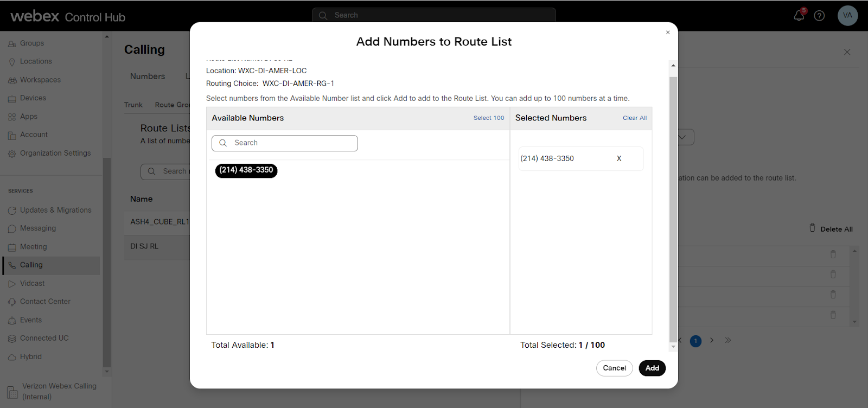Screen dimensions: 868x408
Task: Click the Location WXC-DI-AMER-LOC text
Action: pos(256,71)
